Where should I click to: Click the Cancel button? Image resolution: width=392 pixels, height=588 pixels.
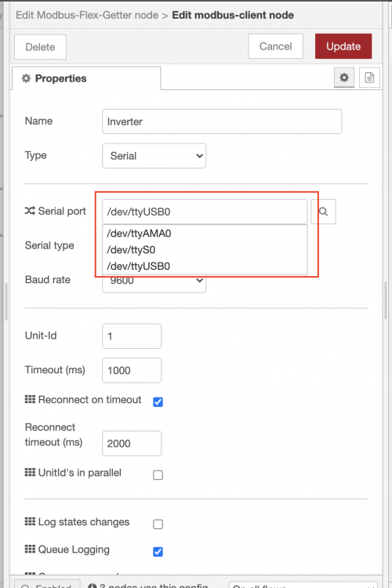(276, 46)
